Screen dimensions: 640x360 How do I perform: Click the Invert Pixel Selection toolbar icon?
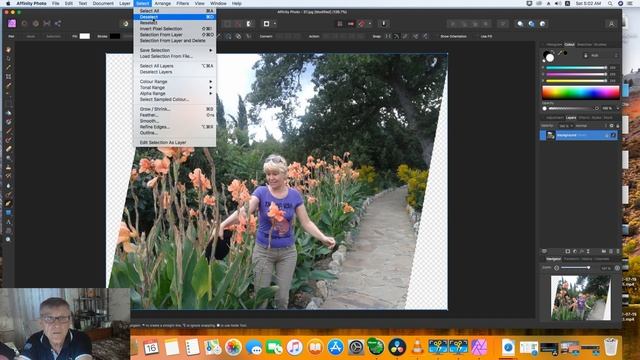(x=249, y=24)
